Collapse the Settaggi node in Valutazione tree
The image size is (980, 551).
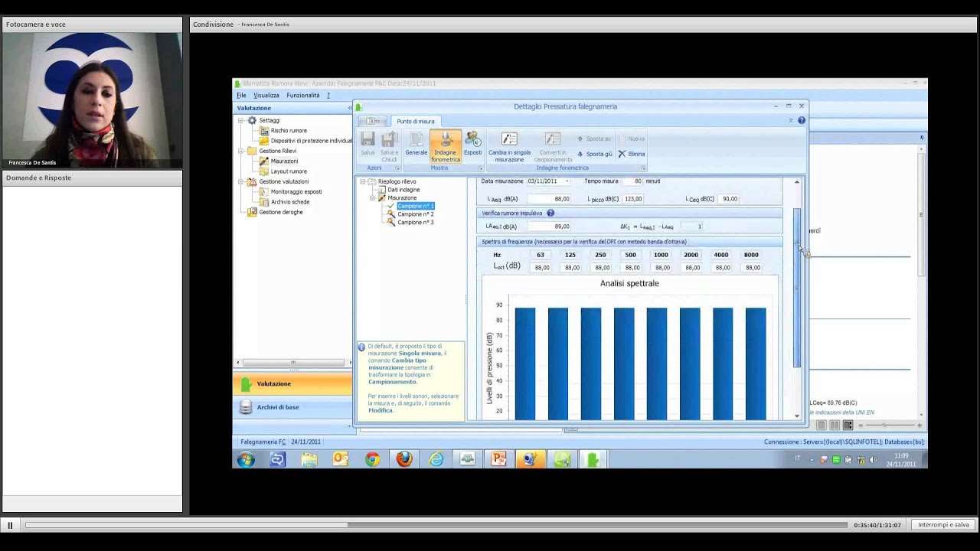tap(240, 120)
